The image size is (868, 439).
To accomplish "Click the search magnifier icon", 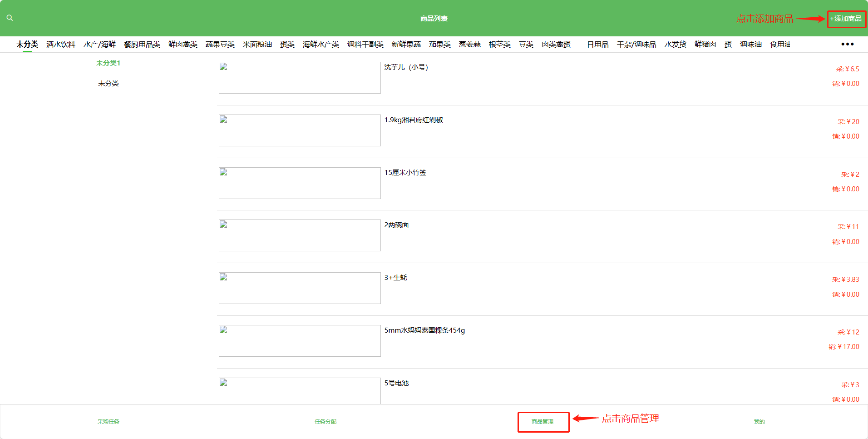I will 10,18.
